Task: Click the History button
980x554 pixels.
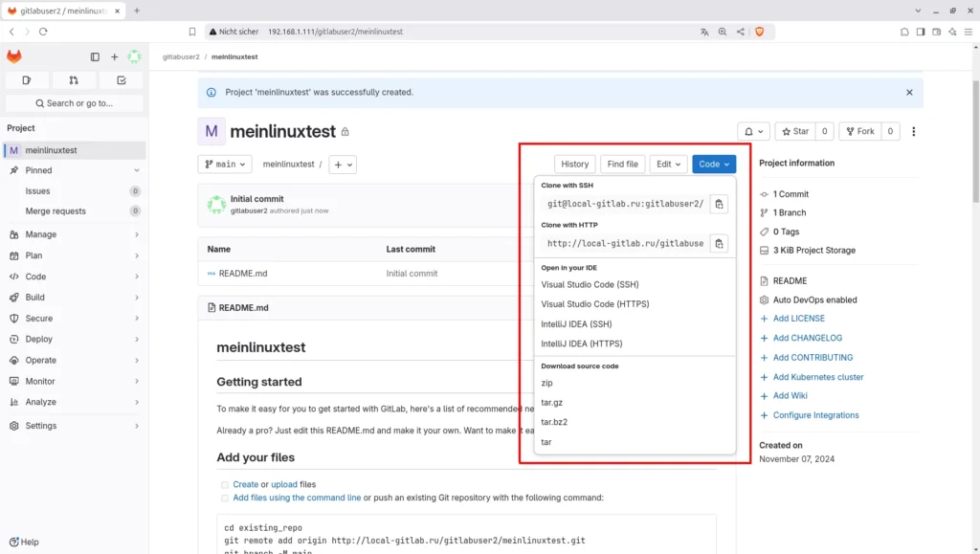Action: tap(574, 165)
